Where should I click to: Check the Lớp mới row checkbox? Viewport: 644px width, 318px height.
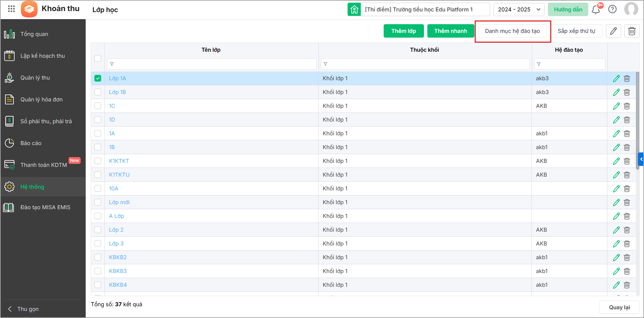pyautogui.click(x=98, y=202)
